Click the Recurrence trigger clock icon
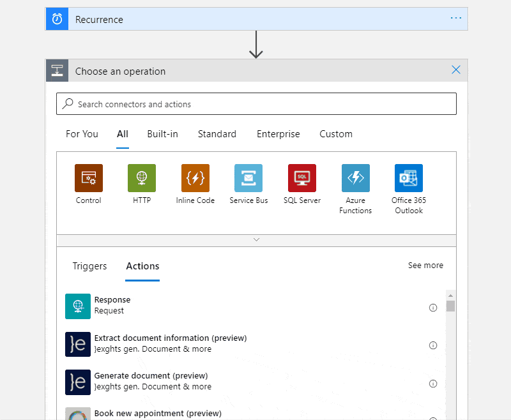The image size is (511, 420). (x=57, y=19)
